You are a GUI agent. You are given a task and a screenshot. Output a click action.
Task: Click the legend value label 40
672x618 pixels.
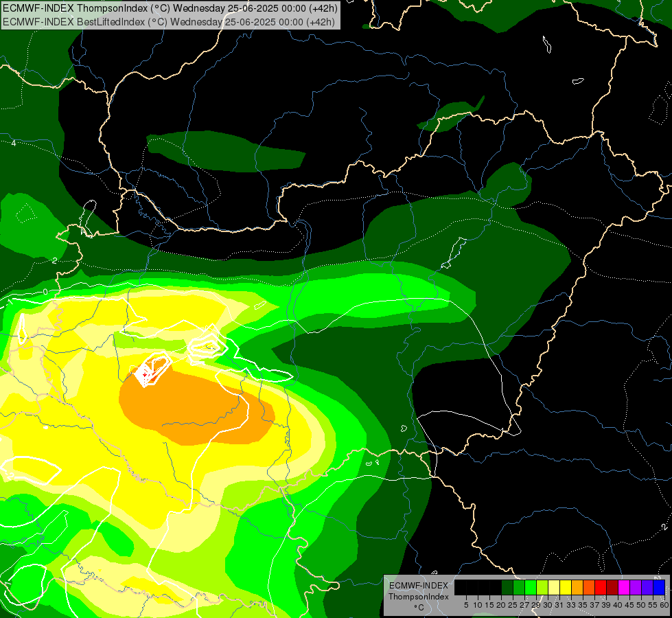[618, 605]
